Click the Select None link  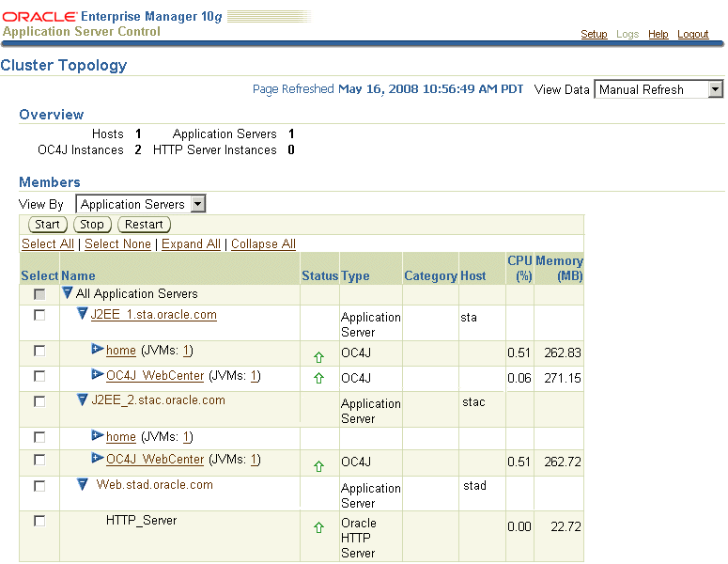(x=117, y=243)
